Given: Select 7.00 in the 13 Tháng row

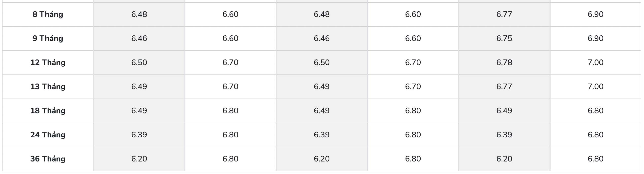Looking at the screenshot, I should click(595, 87).
